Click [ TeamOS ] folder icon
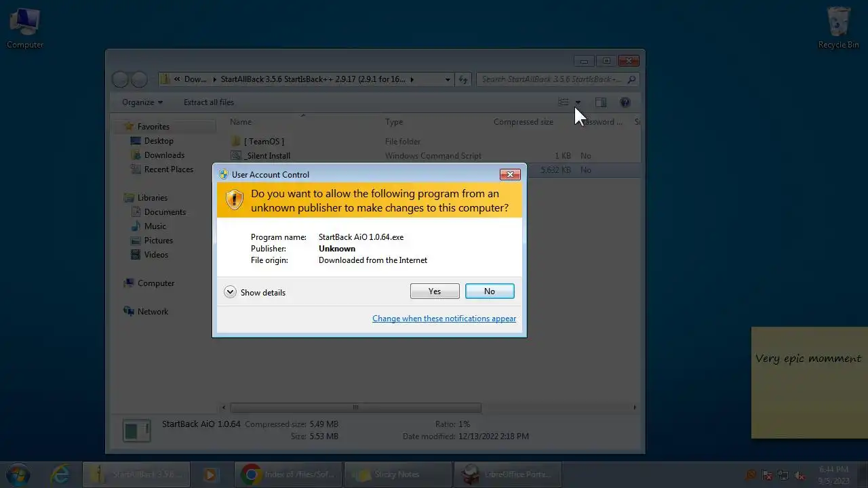The height and width of the screenshot is (488, 868). click(x=236, y=141)
